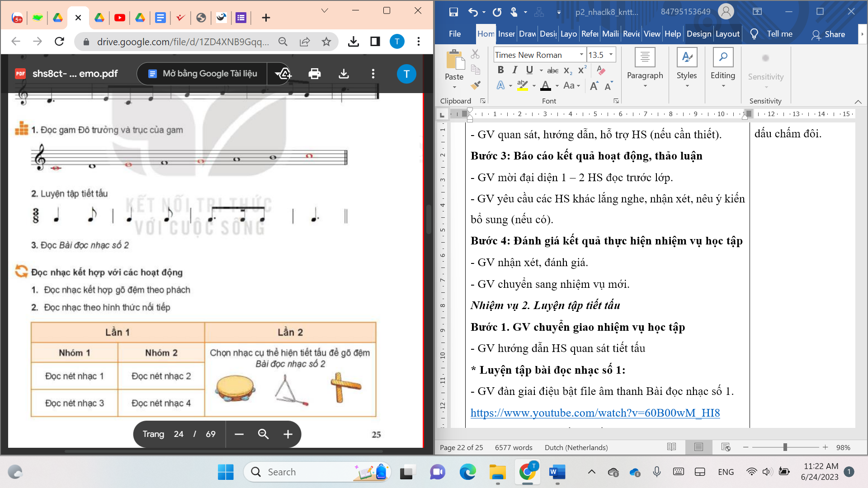Click PDF page number field 24
Screen dimensions: 868x488
179,434
